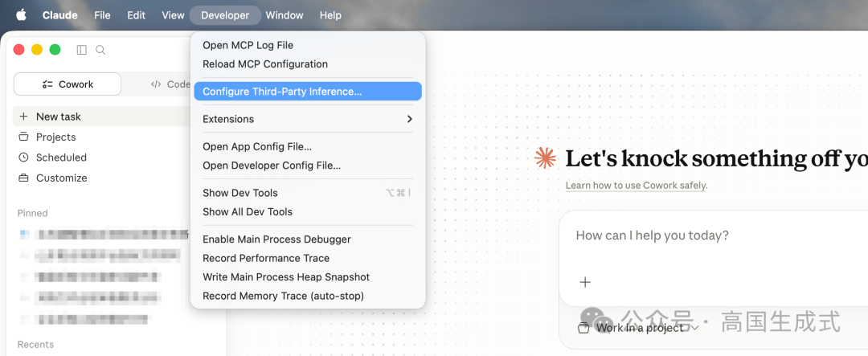Start a New task in sidebar
This screenshot has width=868, height=356.
click(x=101, y=117)
